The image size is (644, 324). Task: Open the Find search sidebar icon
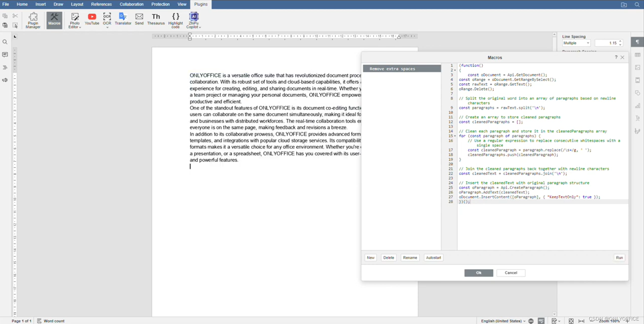[5, 42]
